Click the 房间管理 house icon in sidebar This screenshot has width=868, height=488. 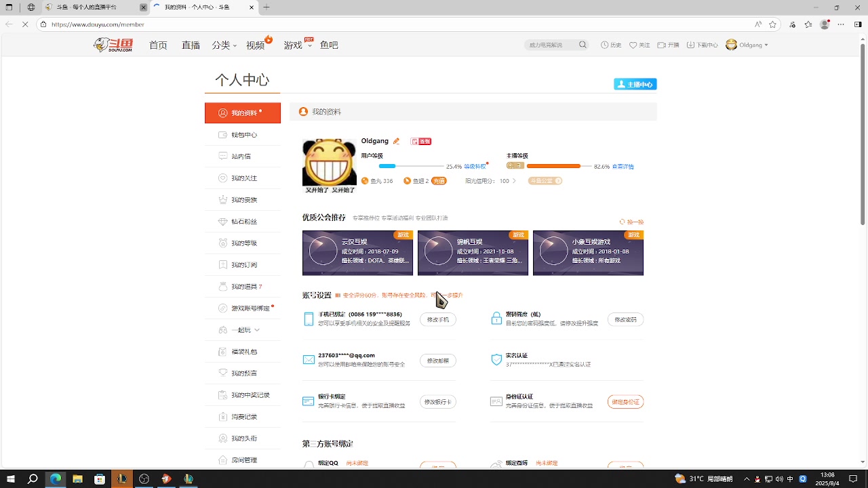tap(223, 460)
